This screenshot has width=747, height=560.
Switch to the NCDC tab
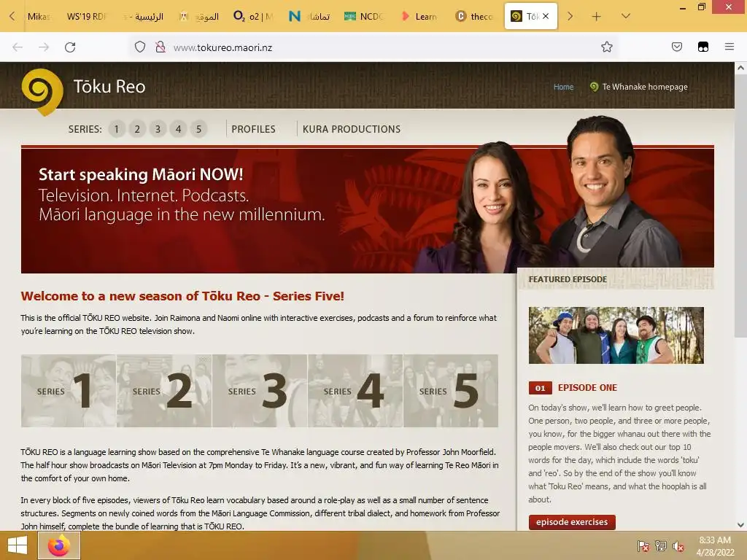363,17
